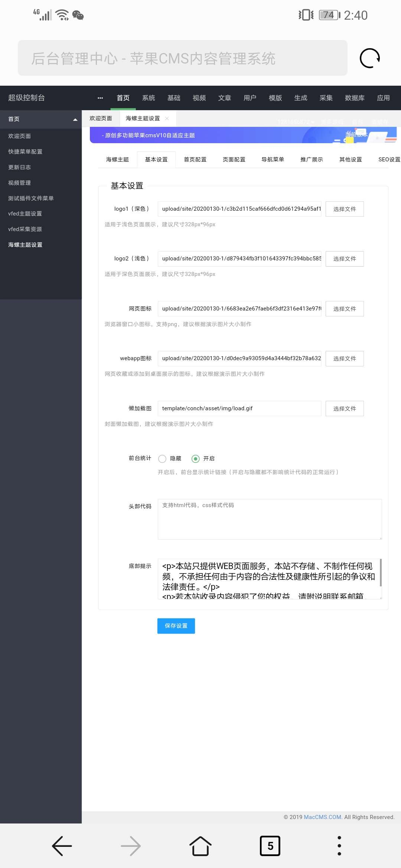This screenshot has width=401, height=868.
Task: Open the browser three-dot menu
Action: point(339,846)
